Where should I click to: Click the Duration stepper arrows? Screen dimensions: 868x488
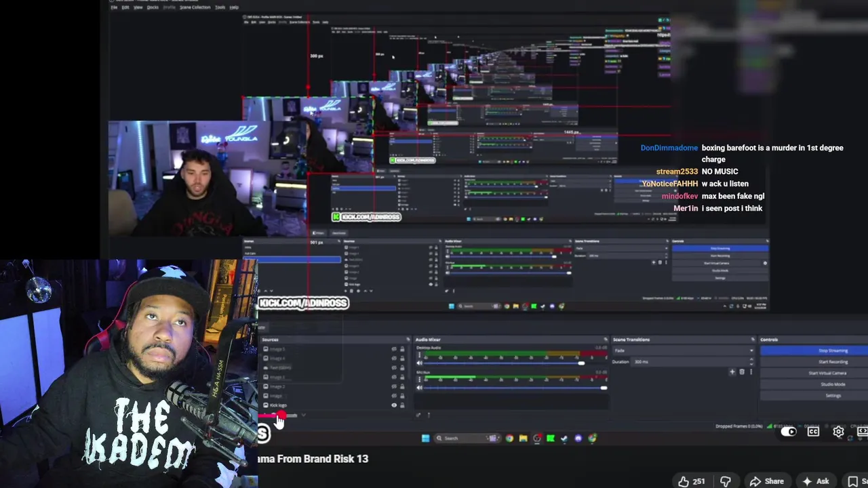point(751,362)
